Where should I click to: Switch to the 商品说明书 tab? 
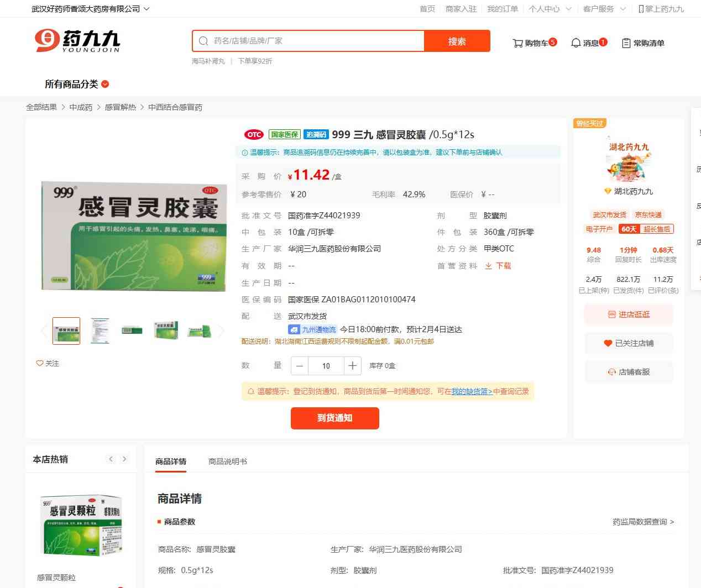pos(227,461)
